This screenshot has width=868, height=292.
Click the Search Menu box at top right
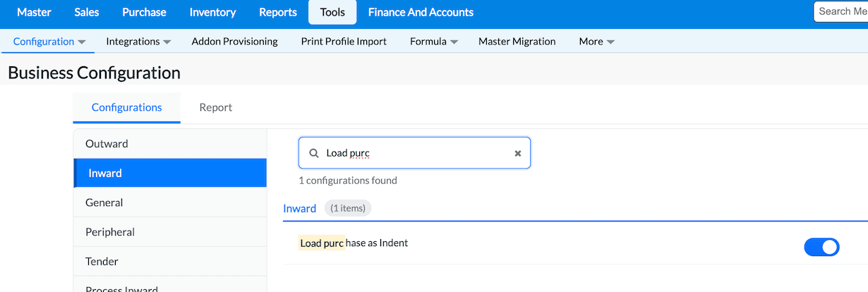(843, 12)
